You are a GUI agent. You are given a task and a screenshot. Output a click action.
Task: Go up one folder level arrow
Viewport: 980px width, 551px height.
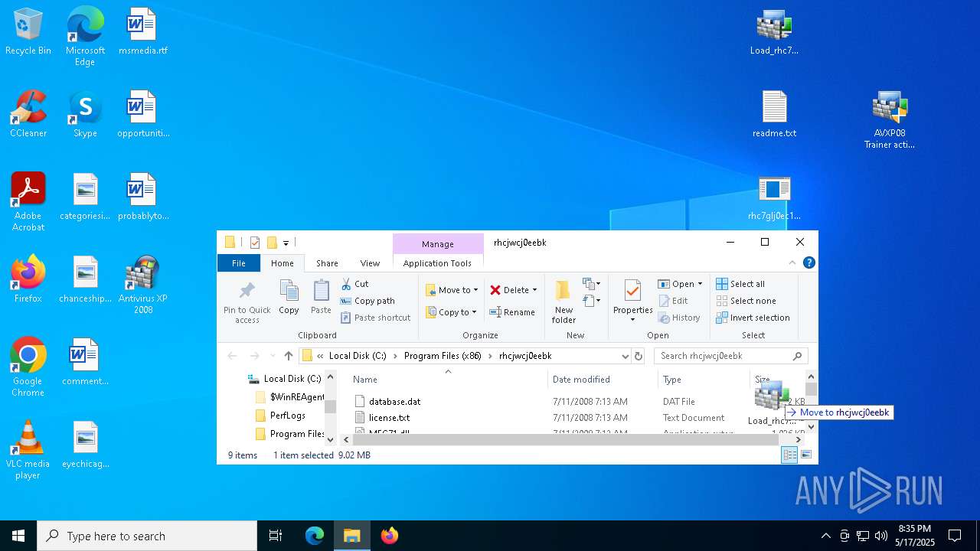point(289,356)
